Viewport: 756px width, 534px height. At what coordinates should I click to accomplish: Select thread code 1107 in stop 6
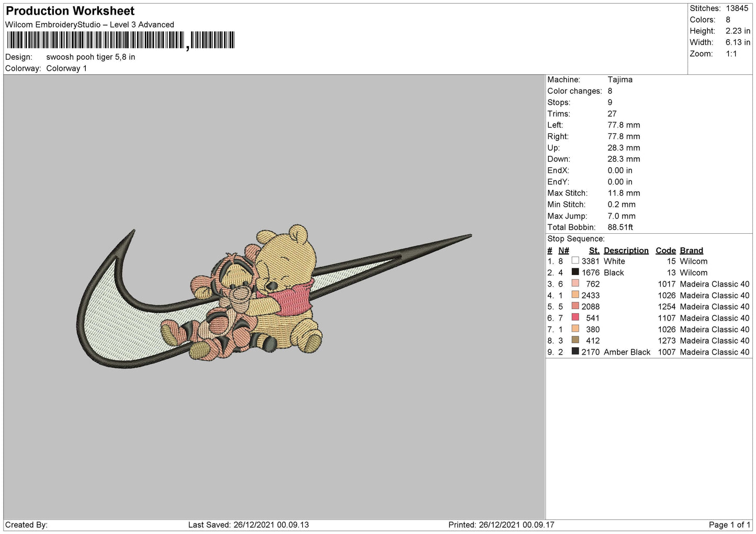(667, 318)
